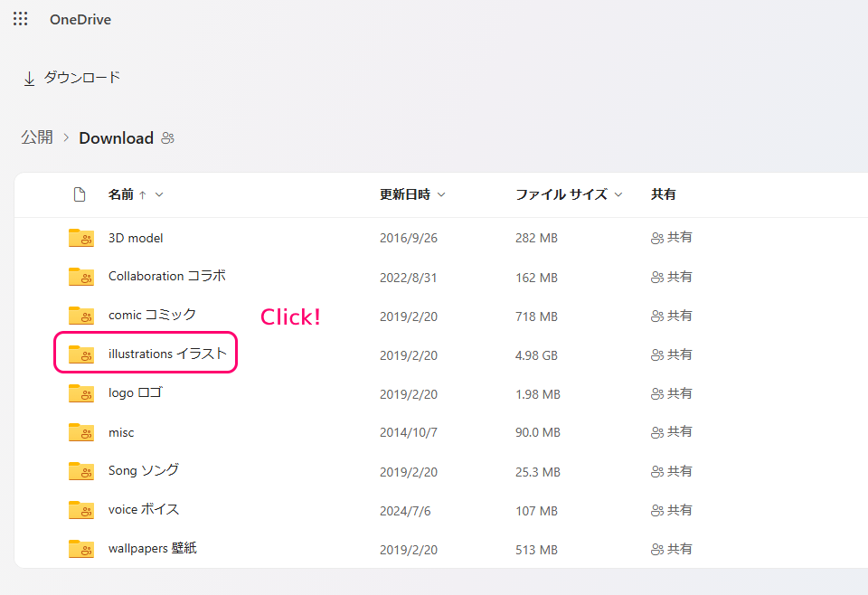Click the date 2024/7/6
The width and height of the screenshot is (868, 595).
[x=405, y=511]
